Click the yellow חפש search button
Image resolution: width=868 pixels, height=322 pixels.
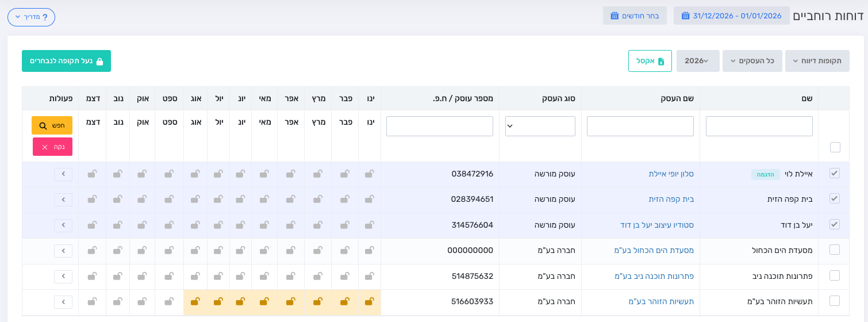52,125
